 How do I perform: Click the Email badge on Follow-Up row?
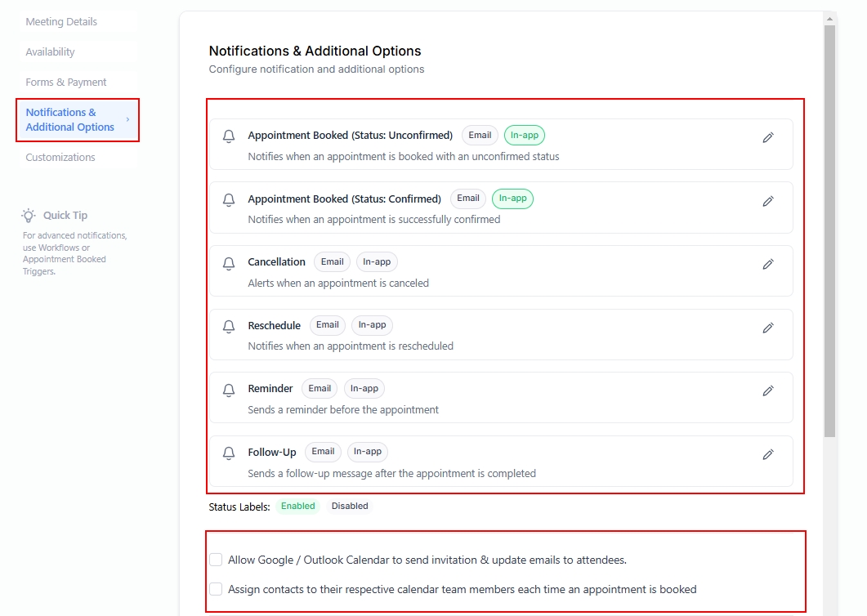click(x=323, y=452)
